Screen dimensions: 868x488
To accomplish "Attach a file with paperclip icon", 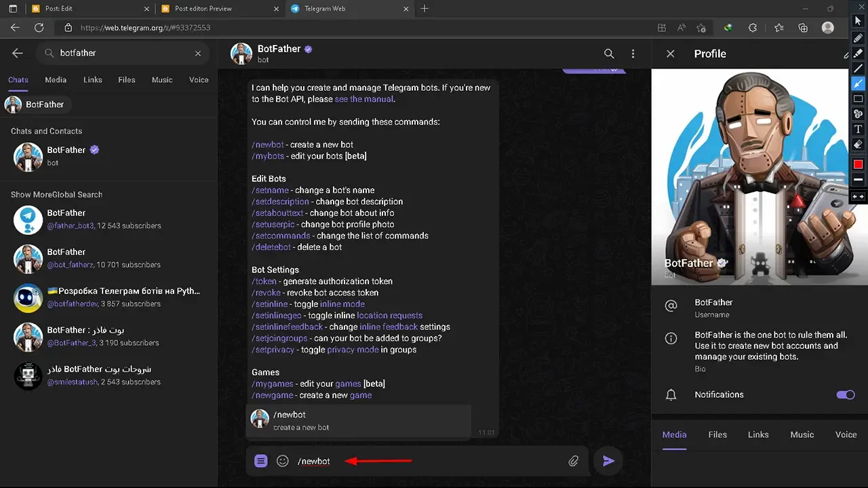I will coord(574,461).
